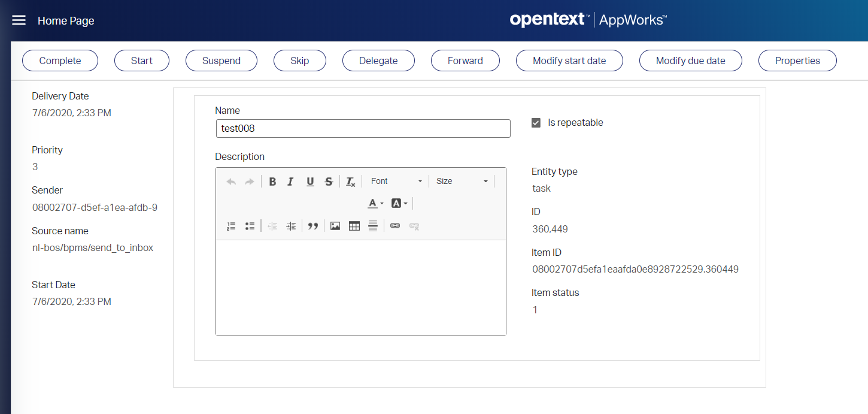Toggle bold formatting in the editor
The image size is (868, 414).
pos(272,181)
